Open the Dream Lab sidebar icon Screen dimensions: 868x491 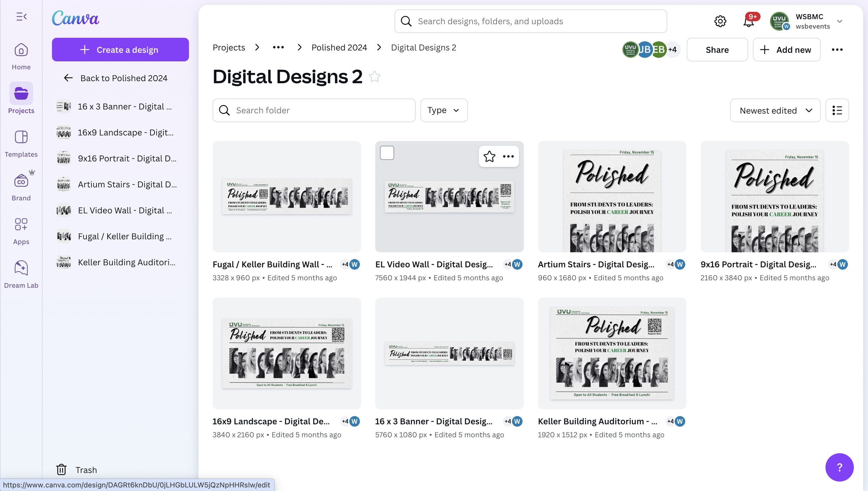[21, 274]
